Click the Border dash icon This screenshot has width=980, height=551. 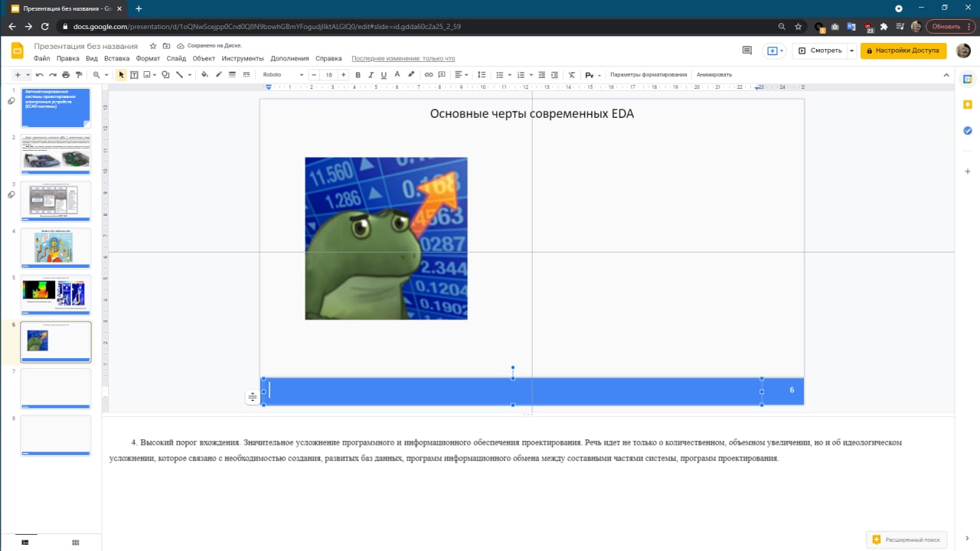(246, 75)
